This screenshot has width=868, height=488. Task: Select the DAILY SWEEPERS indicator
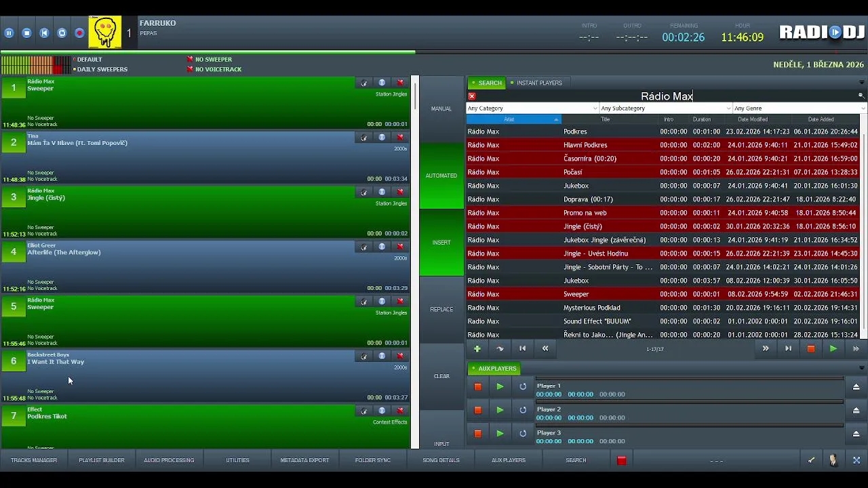coord(100,69)
